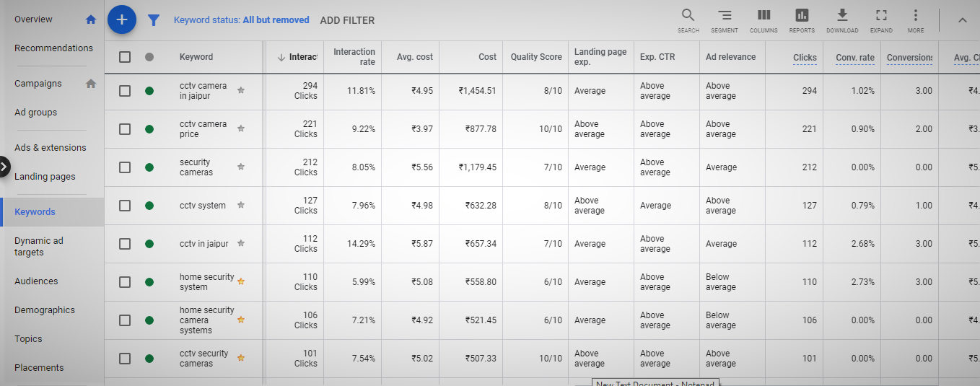
Task: Open the Search magnifier tool
Action: click(688, 19)
